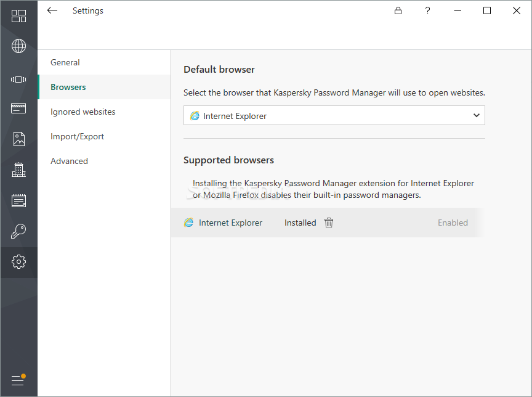Click the Enabled status for Internet Explorer
532x397 pixels.
pyautogui.click(x=453, y=223)
